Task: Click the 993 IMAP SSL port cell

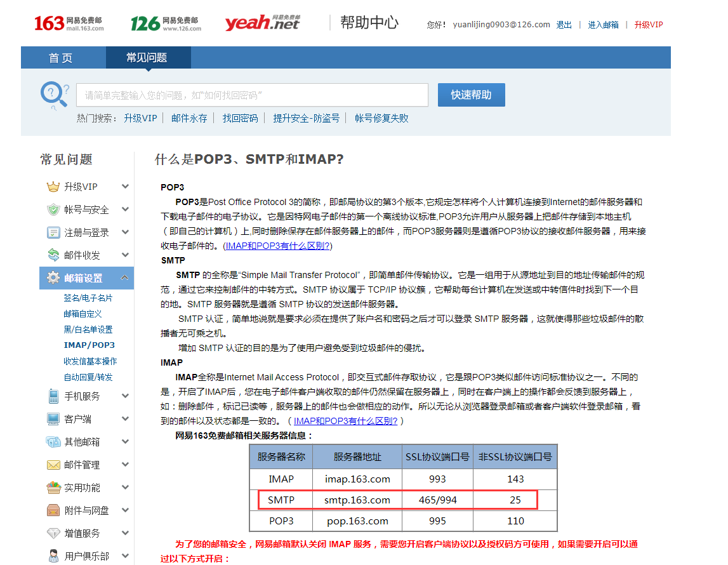Action: (437, 479)
